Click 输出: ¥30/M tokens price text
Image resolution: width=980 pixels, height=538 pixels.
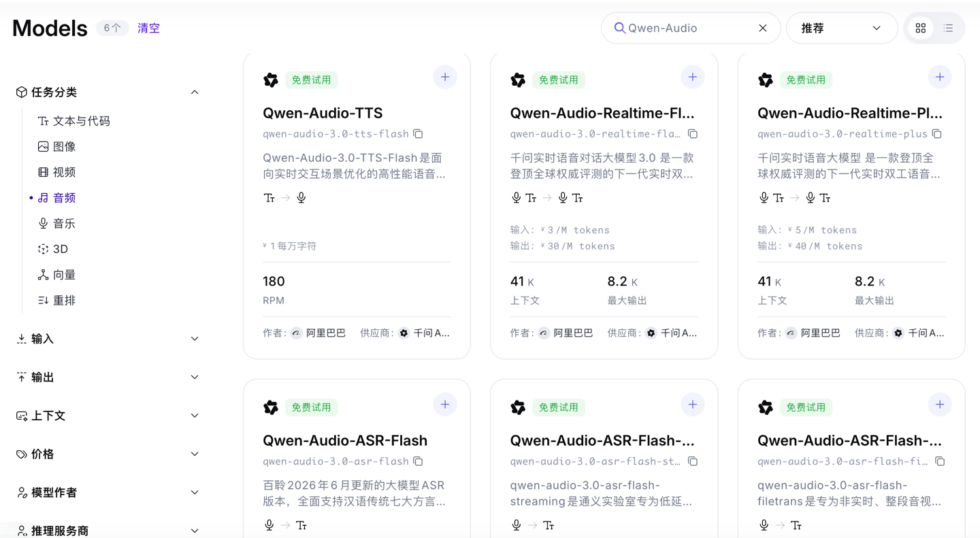(562, 246)
